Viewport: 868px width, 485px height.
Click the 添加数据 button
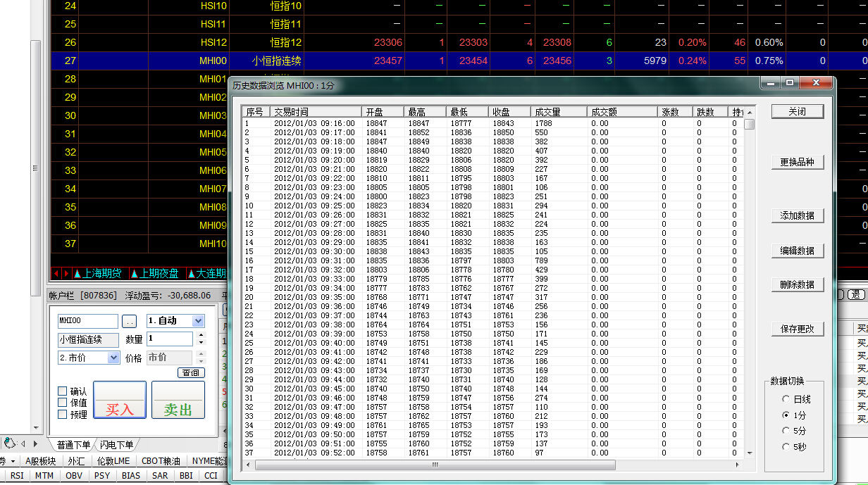(x=797, y=216)
